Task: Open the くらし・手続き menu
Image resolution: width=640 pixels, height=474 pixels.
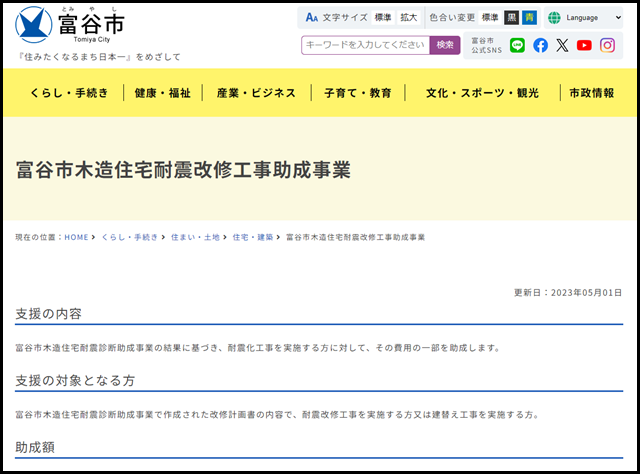Action: pos(68,93)
